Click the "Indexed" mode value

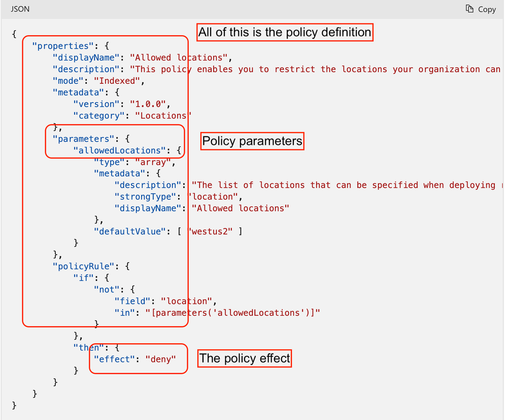point(117,81)
